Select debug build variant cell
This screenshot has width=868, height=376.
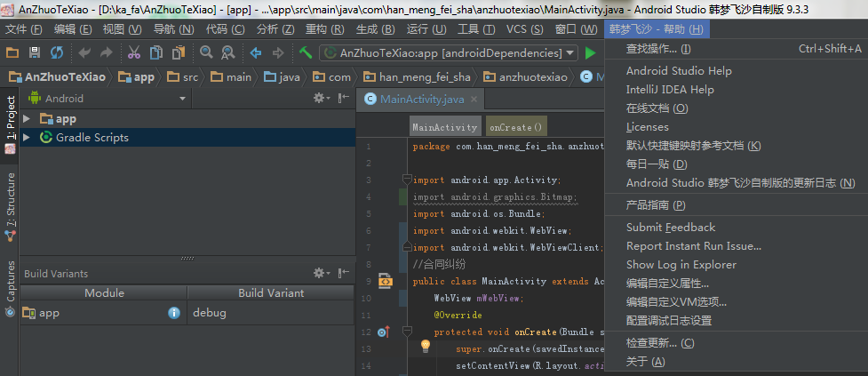[271, 313]
